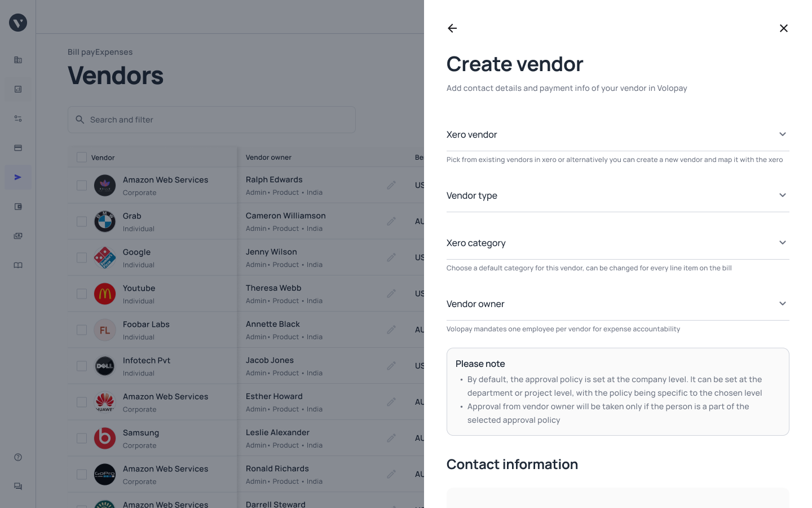Click the Grab vendor BMW logo
Viewport: 812px width, 508px height.
click(x=105, y=221)
